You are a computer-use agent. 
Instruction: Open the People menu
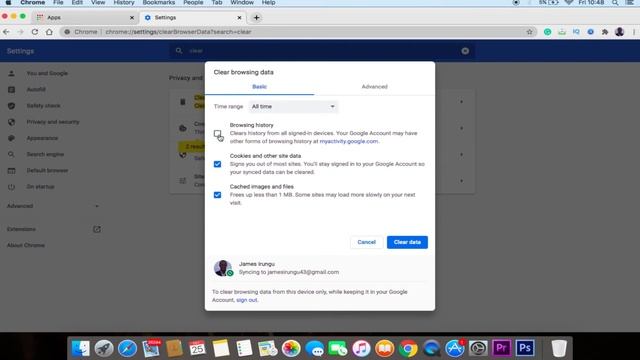pyautogui.click(x=193, y=2)
